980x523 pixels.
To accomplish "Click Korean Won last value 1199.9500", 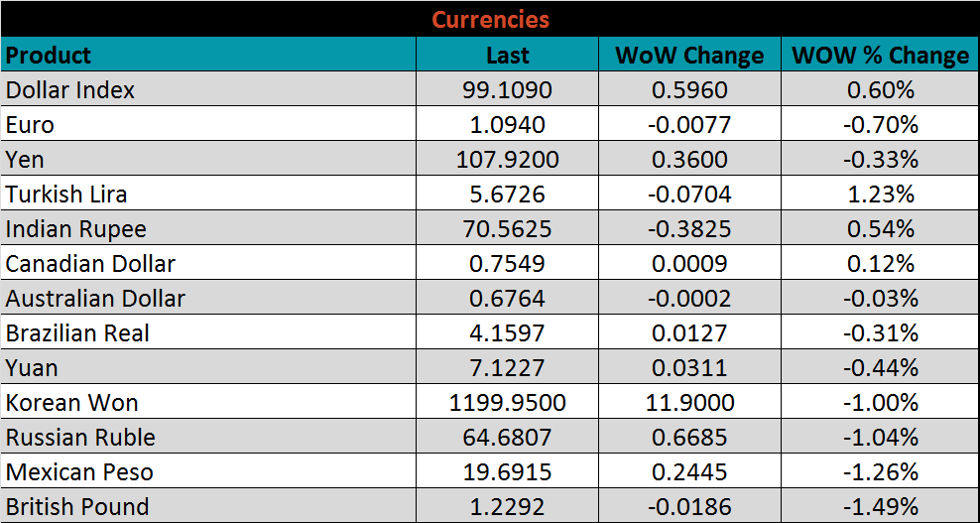I will pos(507,403).
